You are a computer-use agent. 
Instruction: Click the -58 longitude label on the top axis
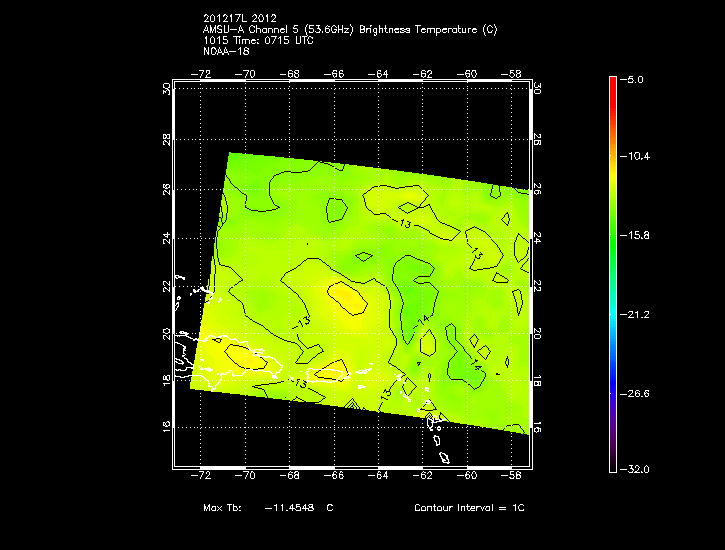(x=514, y=73)
